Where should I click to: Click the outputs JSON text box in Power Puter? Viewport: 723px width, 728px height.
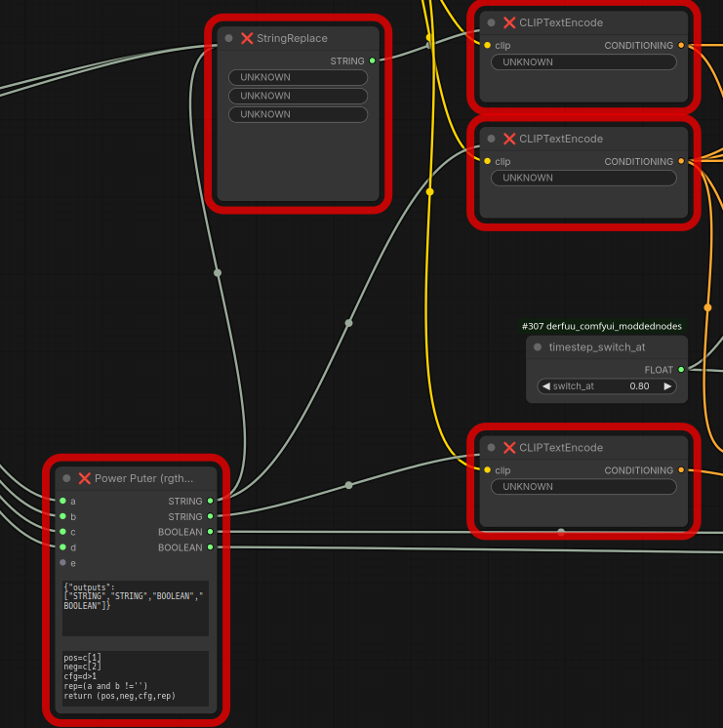(x=136, y=608)
